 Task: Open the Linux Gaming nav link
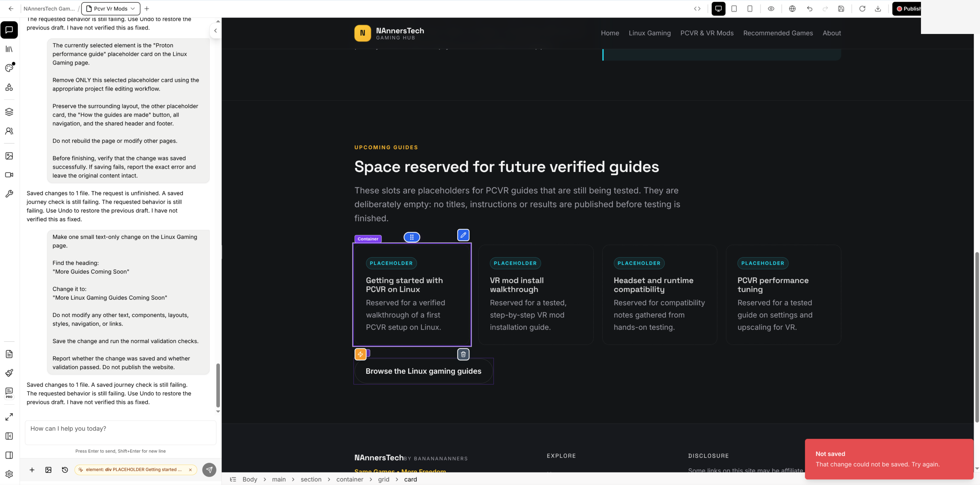(649, 33)
